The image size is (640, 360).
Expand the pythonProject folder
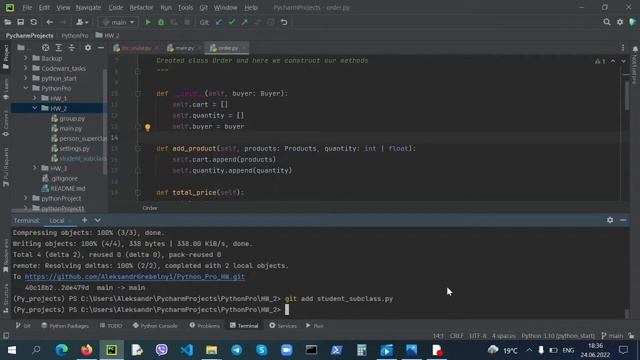coord(26,198)
